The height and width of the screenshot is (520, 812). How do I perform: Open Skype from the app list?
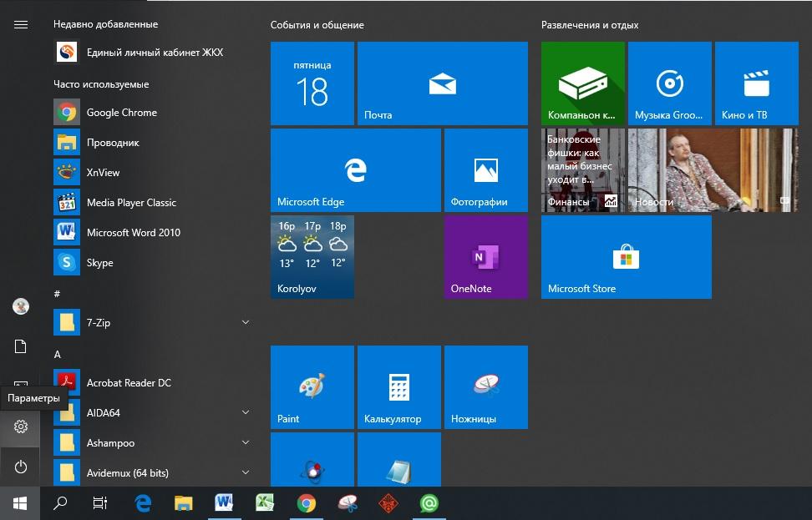[x=153, y=262]
